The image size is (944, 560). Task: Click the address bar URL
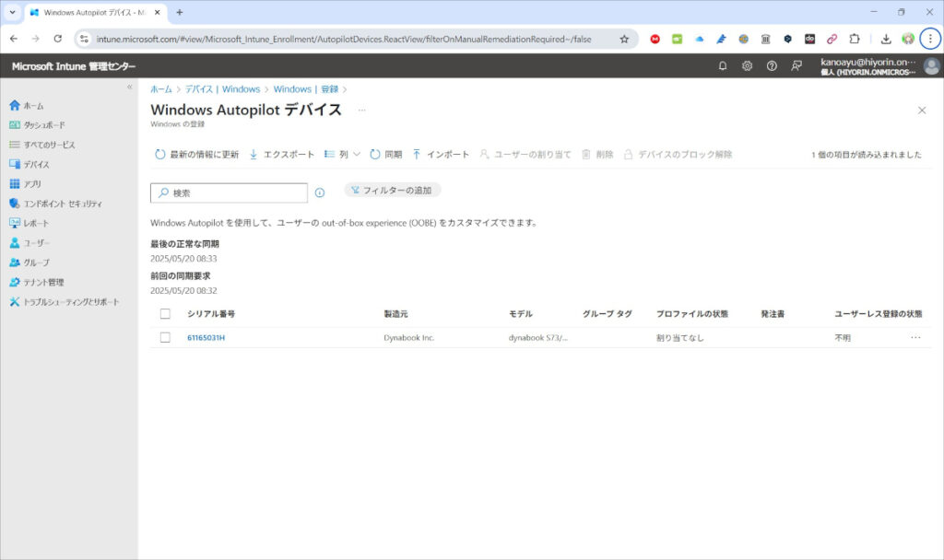pyautogui.click(x=344, y=39)
